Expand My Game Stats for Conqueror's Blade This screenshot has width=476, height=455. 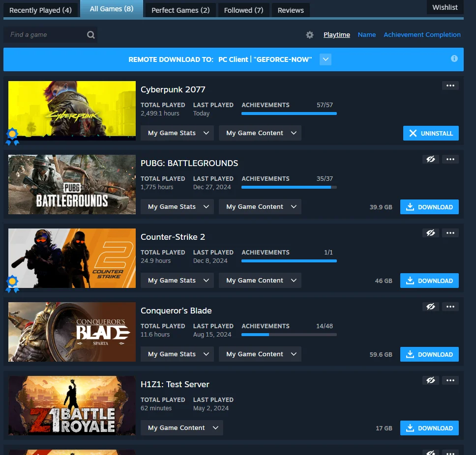tap(178, 354)
